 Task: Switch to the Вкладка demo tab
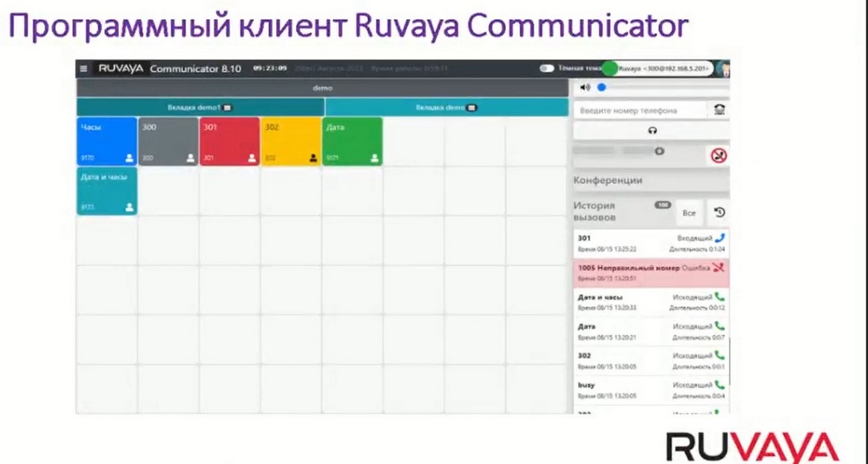(x=447, y=108)
